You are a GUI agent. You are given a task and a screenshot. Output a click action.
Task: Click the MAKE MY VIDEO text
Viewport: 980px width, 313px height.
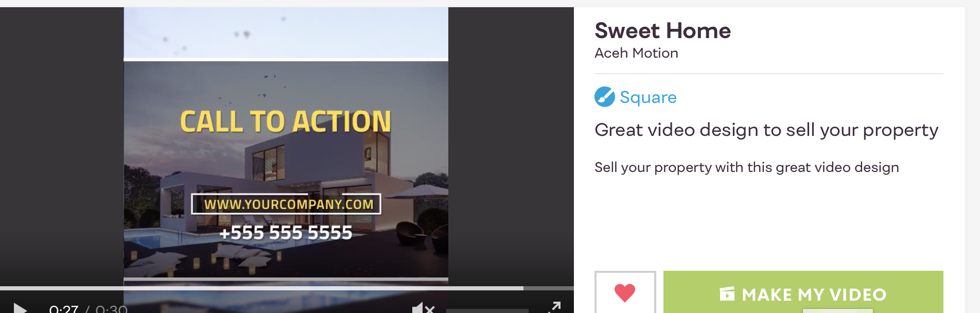(x=814, y=294)
